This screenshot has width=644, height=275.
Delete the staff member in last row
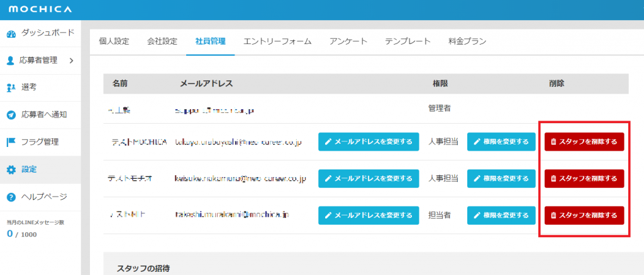tap(584, 215)
